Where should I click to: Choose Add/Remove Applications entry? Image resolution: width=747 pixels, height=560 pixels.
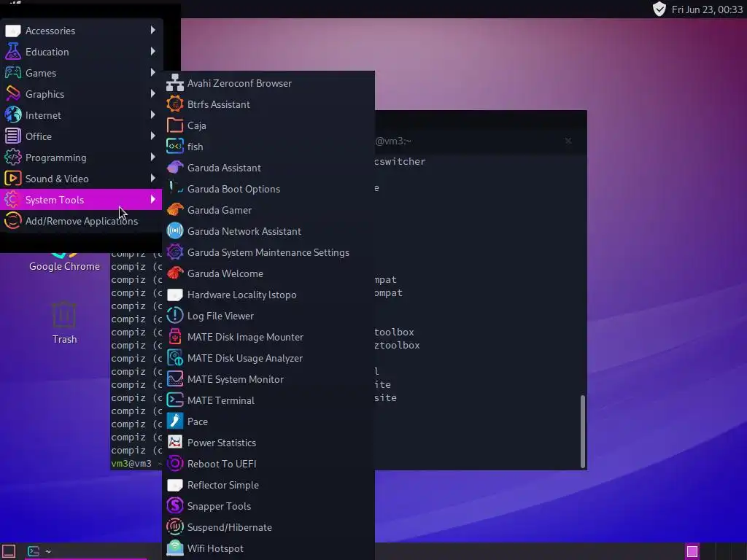(x=81, y=221)
